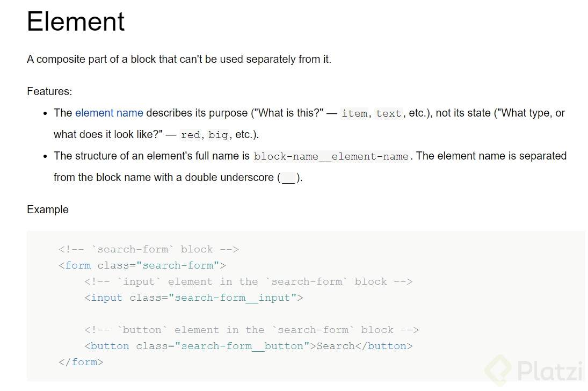
Task: Click the "Element" page heading
Action: coord(76,22)
